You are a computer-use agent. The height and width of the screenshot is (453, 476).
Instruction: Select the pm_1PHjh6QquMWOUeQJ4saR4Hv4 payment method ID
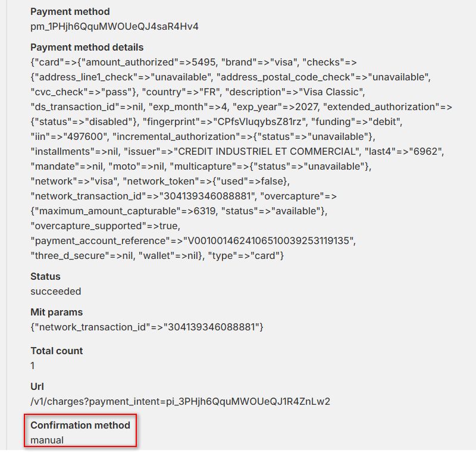click(x=114, y=26)
